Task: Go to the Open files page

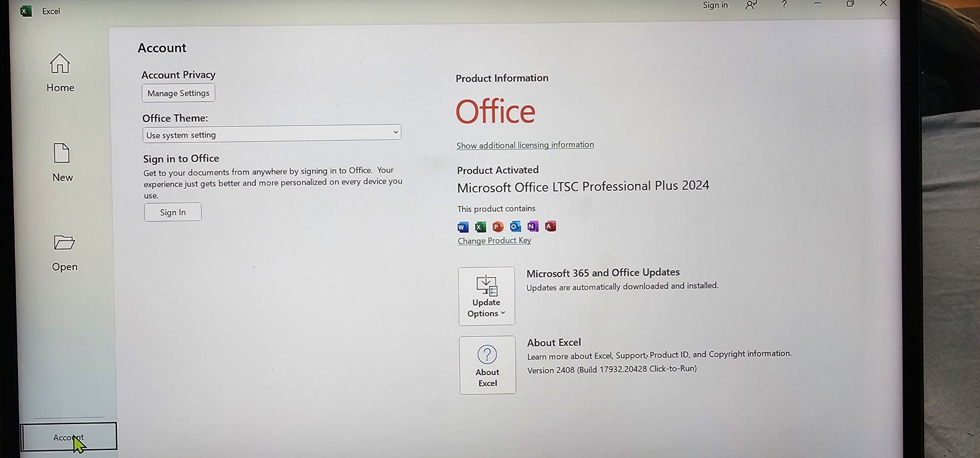Action: point(65,253)
